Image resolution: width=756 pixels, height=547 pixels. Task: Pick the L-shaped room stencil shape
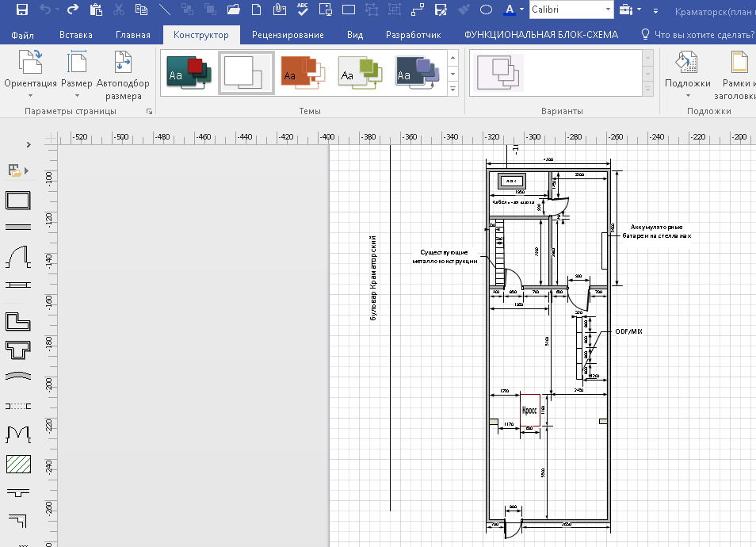pos(18,322)
